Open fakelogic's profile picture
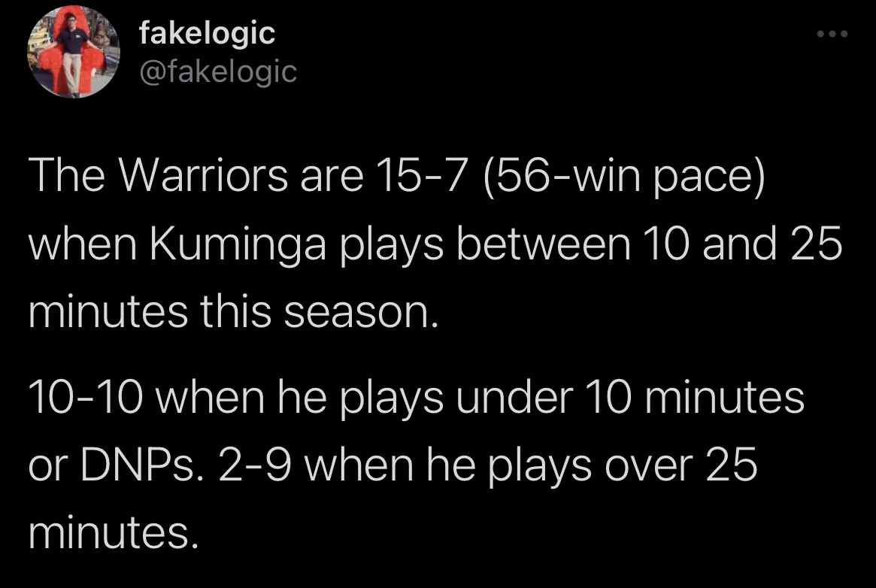 (x=74, y=51)
